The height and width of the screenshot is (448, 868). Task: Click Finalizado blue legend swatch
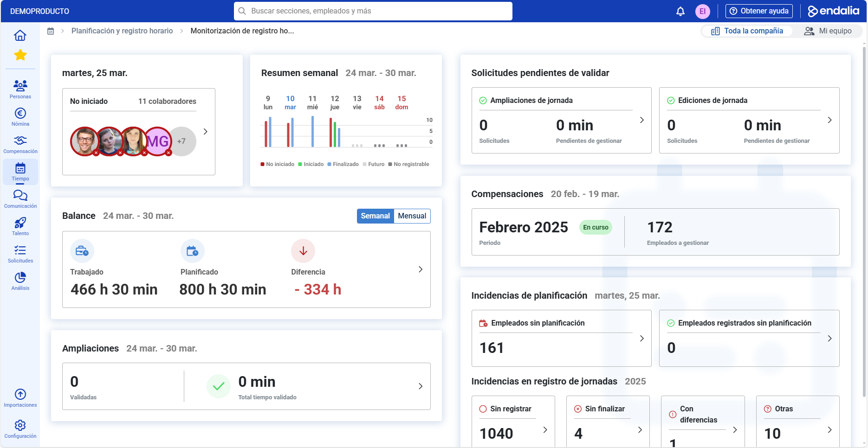click(329, 164)
